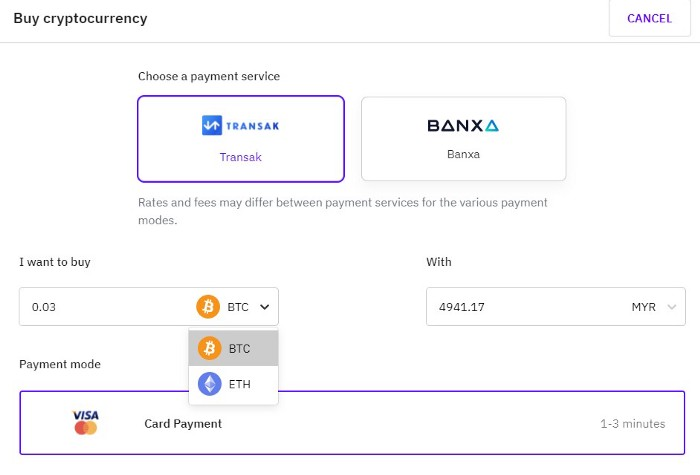
Task: Expand the MYR currency dropdown arrow
Action: pos(671,307)
